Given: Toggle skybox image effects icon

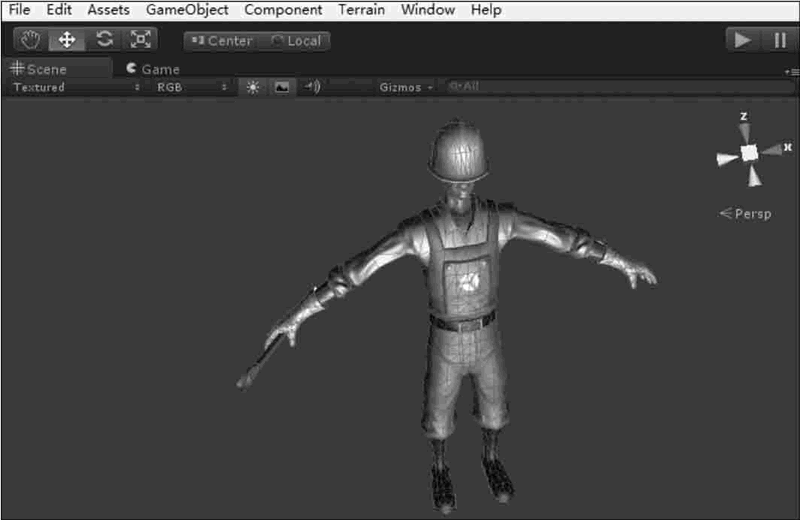Looking at the screenshot, I should (x=281, y=87).
